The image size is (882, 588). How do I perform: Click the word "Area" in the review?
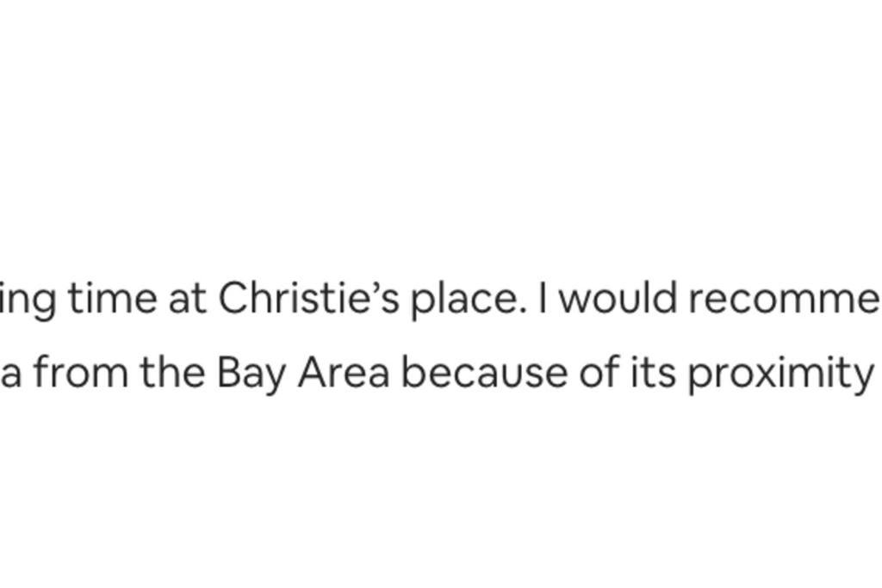(x=344, y=372)
